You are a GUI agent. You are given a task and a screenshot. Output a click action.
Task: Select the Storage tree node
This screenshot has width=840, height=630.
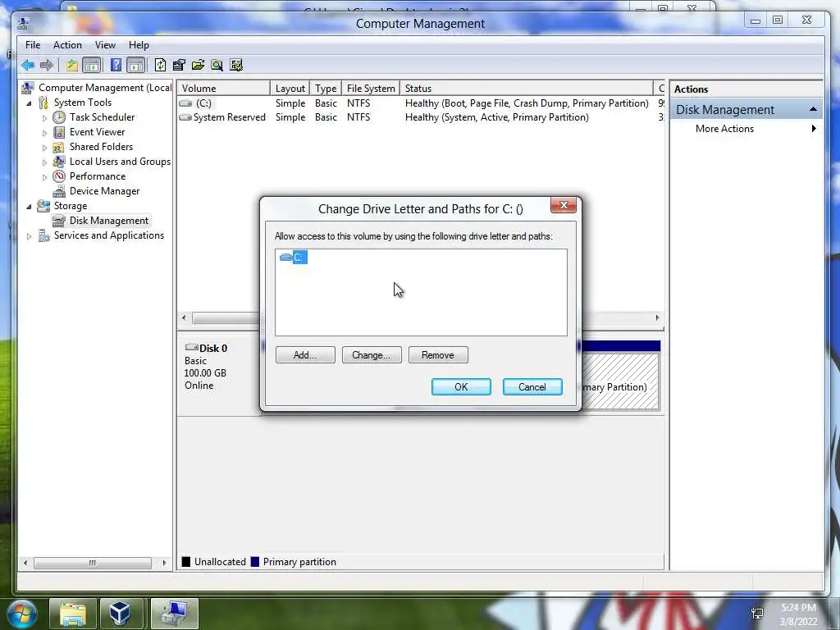(71, 206)
